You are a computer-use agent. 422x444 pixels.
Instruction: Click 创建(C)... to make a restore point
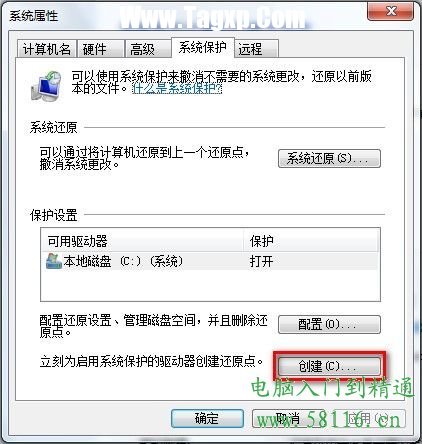click(x=329, y=366)
